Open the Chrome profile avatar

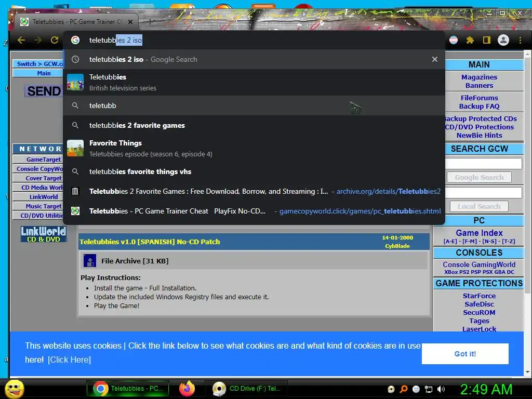point(503,40)
